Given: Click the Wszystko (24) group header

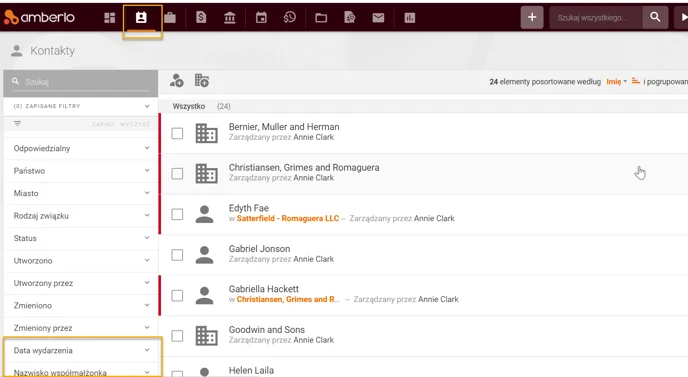Looking at the screenshot, I should (x=201, y=106).
